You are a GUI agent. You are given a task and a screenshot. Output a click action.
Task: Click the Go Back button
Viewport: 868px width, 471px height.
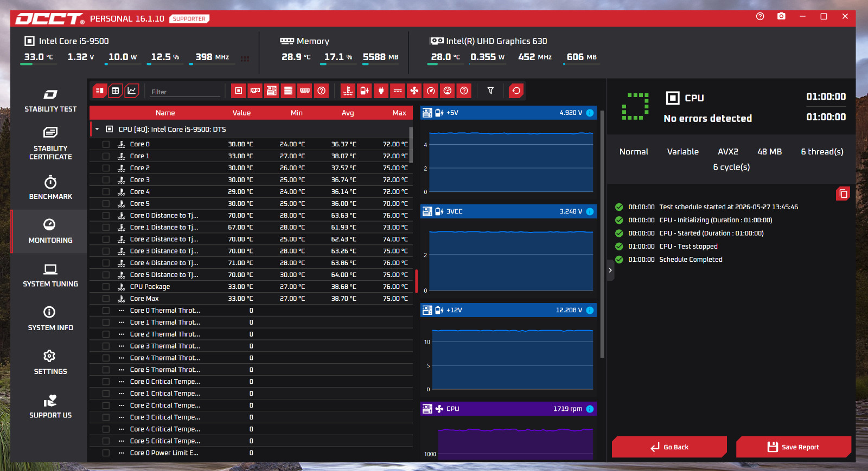[x=669, y=447]
